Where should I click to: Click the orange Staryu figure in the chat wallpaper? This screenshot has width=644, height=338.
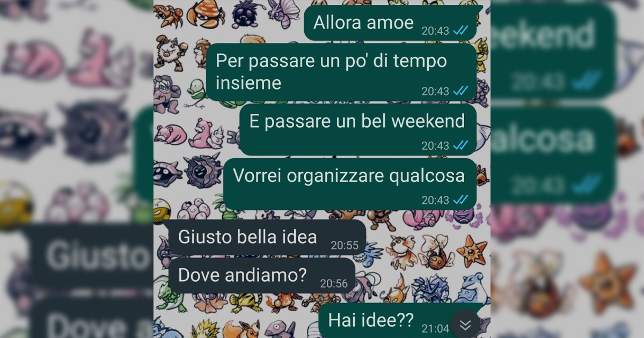tap(472, 251)
